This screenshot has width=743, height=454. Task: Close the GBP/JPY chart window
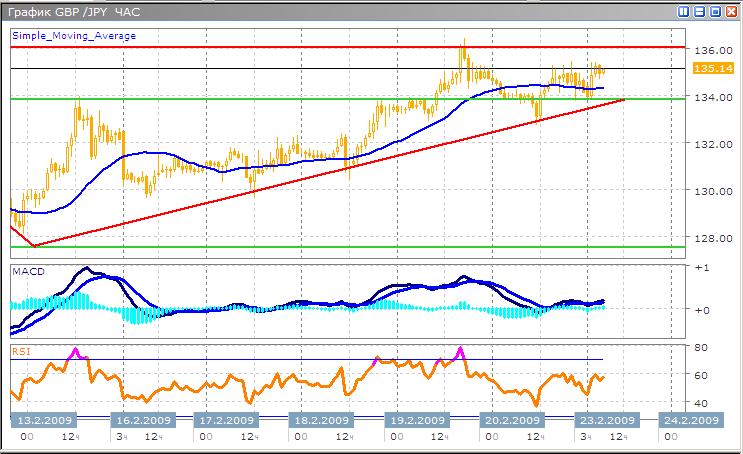(x=730, y=11)
